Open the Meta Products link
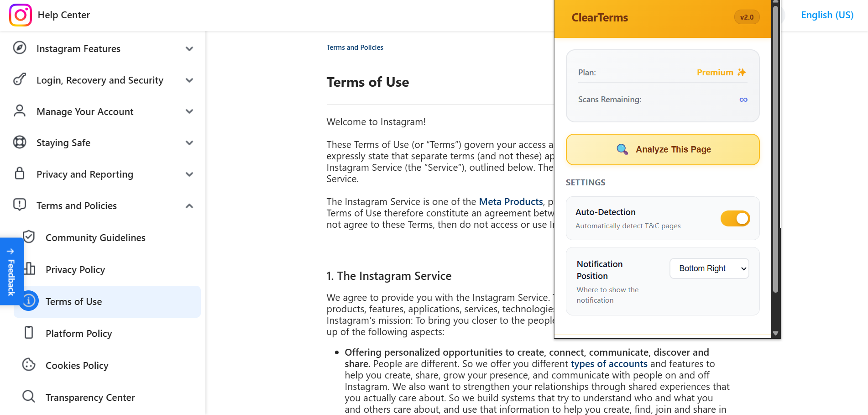Screen dimensions: 868x415 [x=511, y=202]
